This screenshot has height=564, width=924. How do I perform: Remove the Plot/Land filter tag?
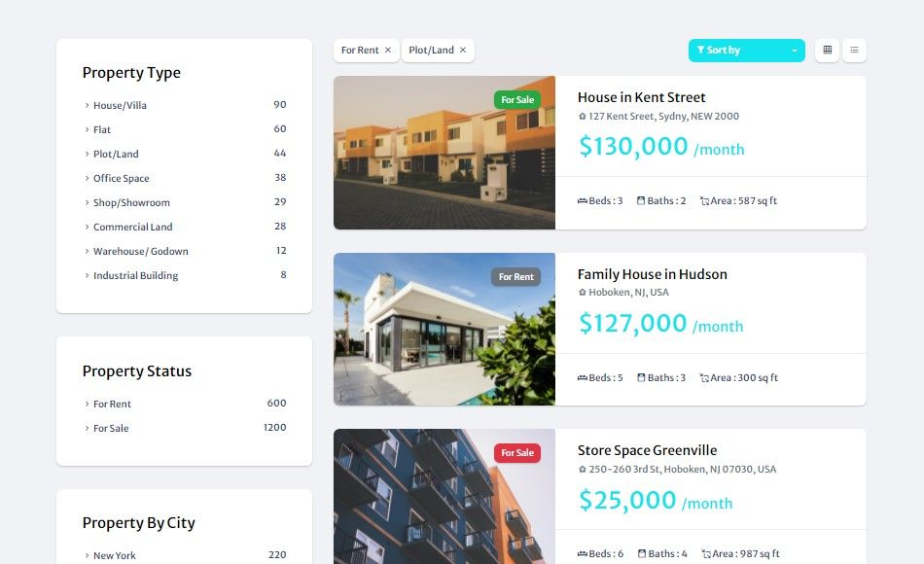point(463,51)
